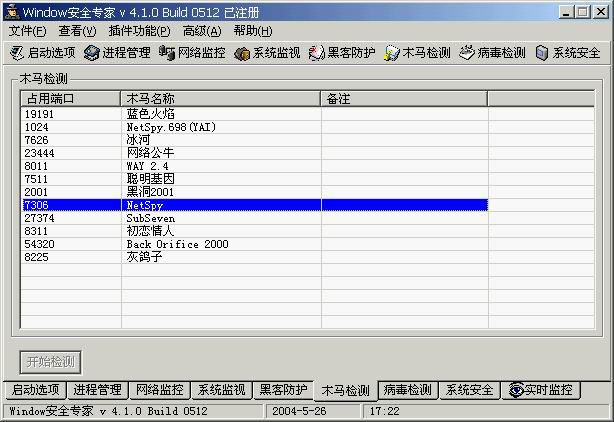Select the row with port 19191
This screenshot has width=614, height=422.
(255, 114)
